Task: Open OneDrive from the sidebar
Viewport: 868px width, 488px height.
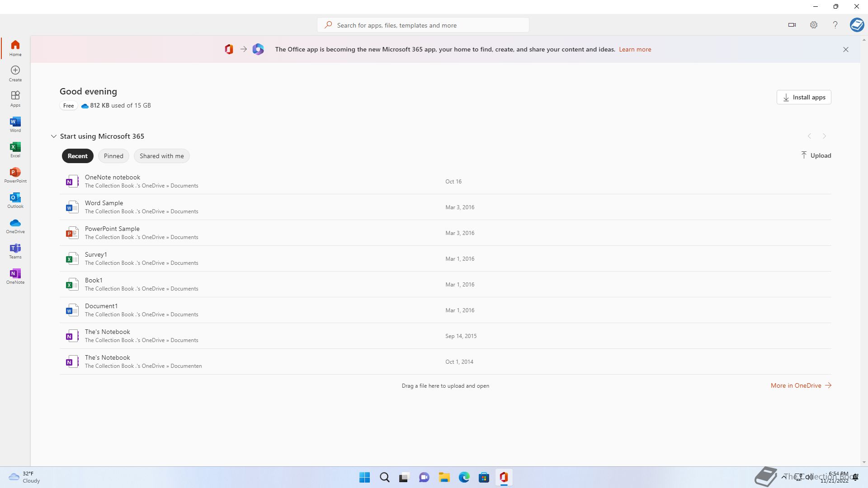Action: [15, 225]
